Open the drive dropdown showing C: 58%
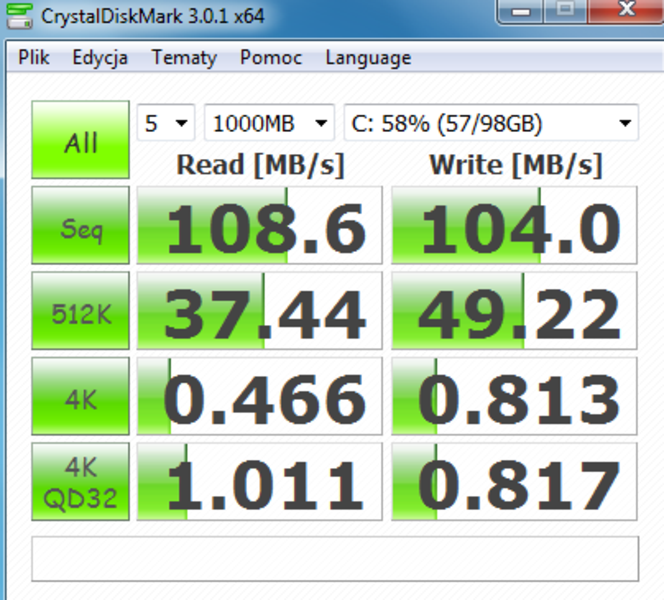 pos(491,123)
